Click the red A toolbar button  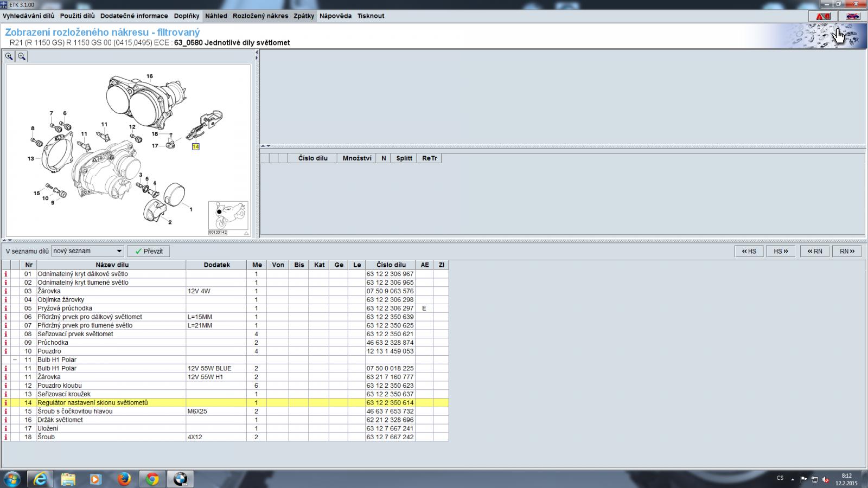click(823, 16)
